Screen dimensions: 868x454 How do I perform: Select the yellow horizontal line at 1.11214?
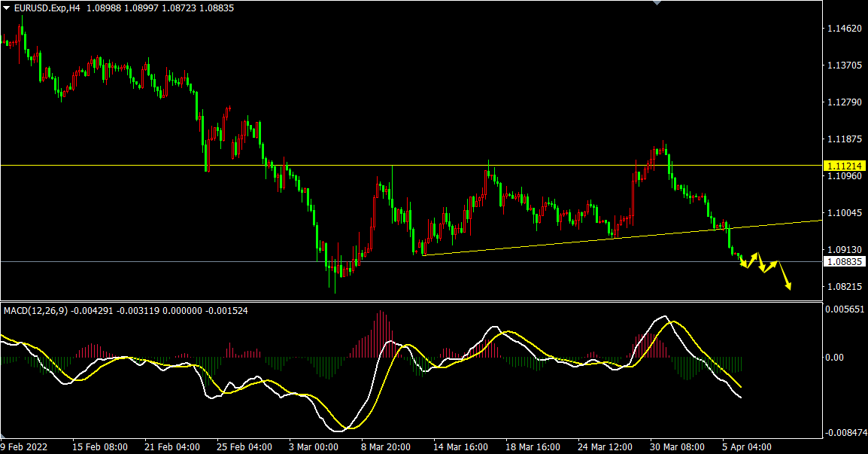451,165
